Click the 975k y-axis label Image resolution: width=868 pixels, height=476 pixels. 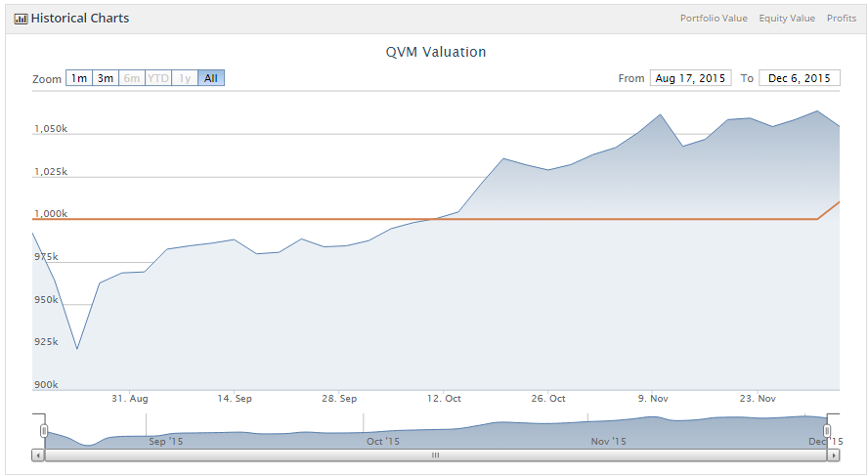point(46,256)
